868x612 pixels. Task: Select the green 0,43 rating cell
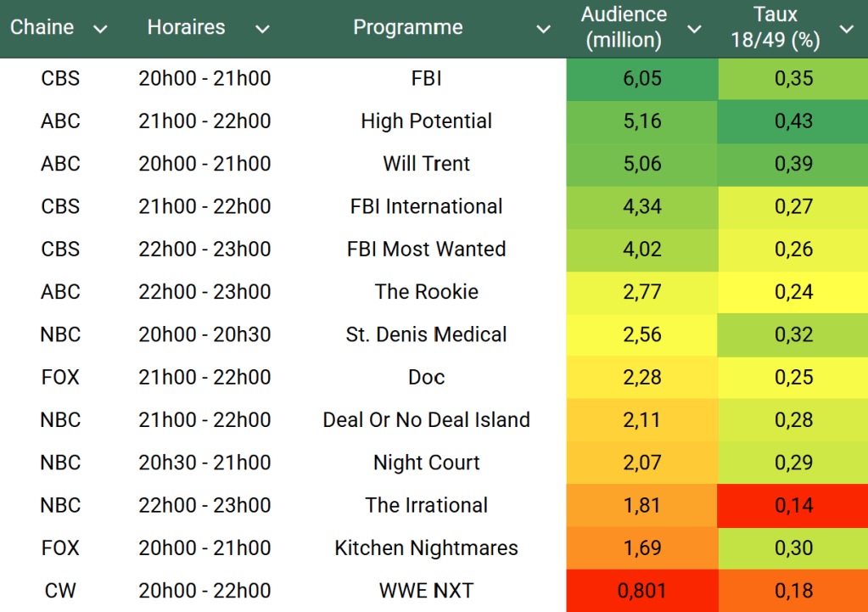coord(792,121)
